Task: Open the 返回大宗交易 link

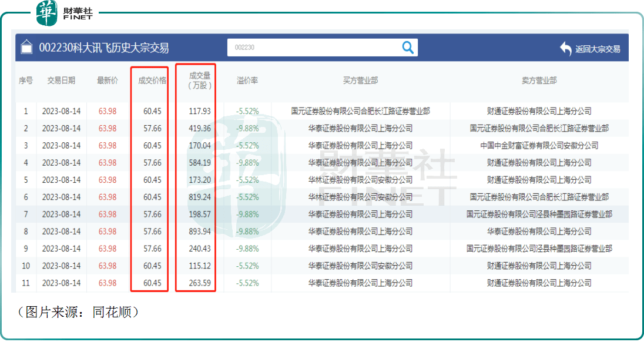Action: pos(598,49)
